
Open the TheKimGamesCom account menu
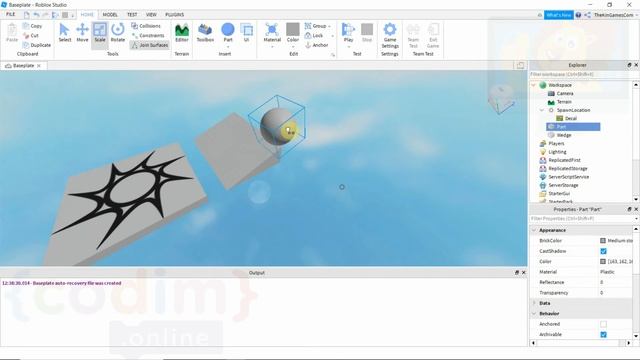pos(615,15)
